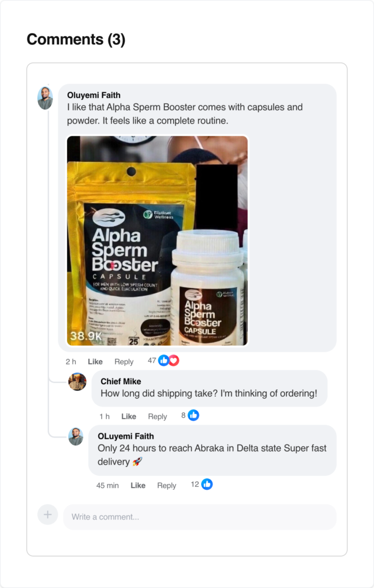This screenshot has height=588, width=374.
Task: Click the red heart reaction icon
Action: click(x=173, y=361)
